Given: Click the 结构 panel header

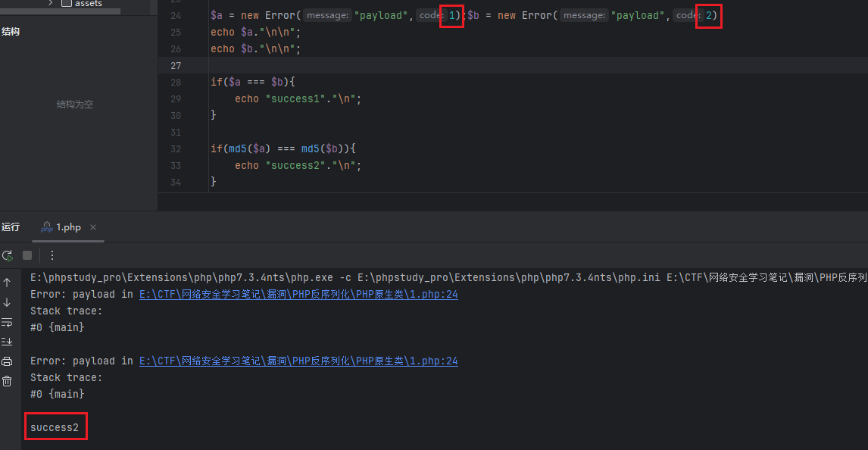Looking at the screenshot, I should pos(11,32).
